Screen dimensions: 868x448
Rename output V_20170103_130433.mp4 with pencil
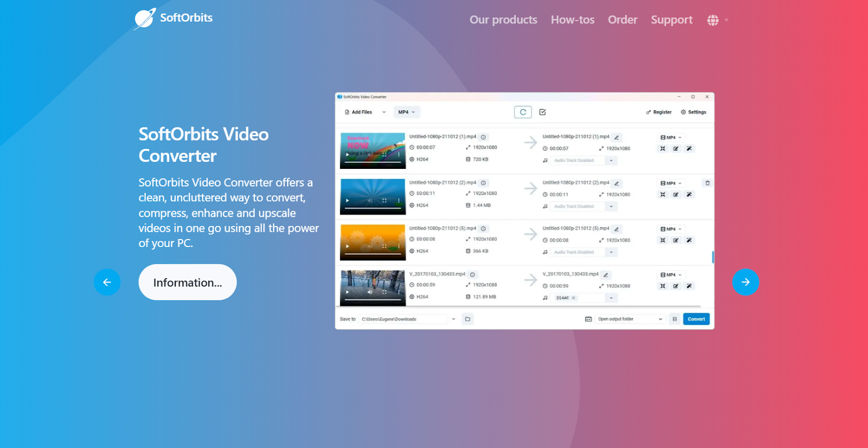tap(606, 275)
